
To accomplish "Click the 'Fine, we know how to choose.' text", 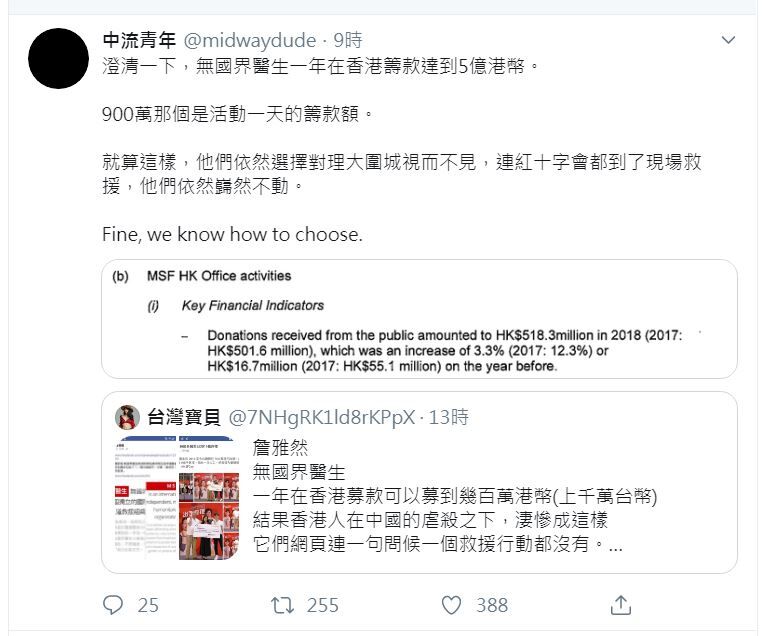I will 233,234.
